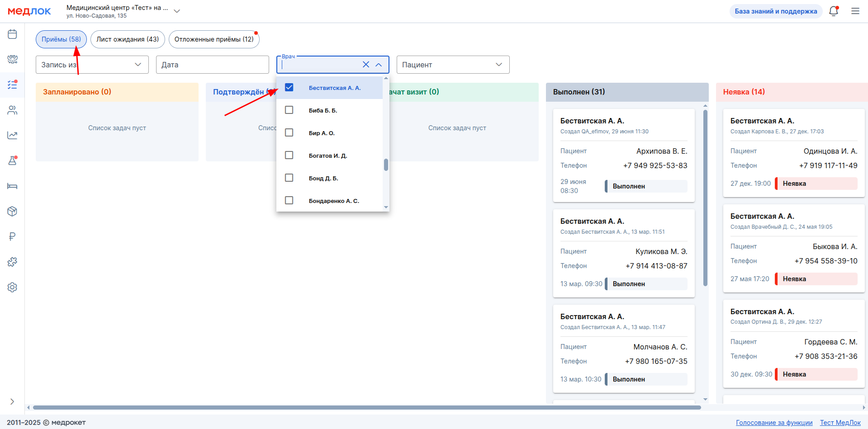
Task: Click the notifications bell icon
Action: tap(833, 11)
